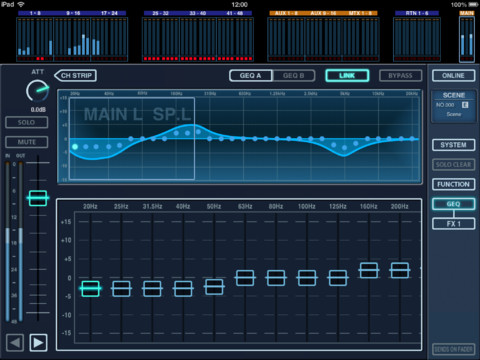Click the next page right arrow button
The height and width of the screenshot is (360, 480).
tap(38, 342)
